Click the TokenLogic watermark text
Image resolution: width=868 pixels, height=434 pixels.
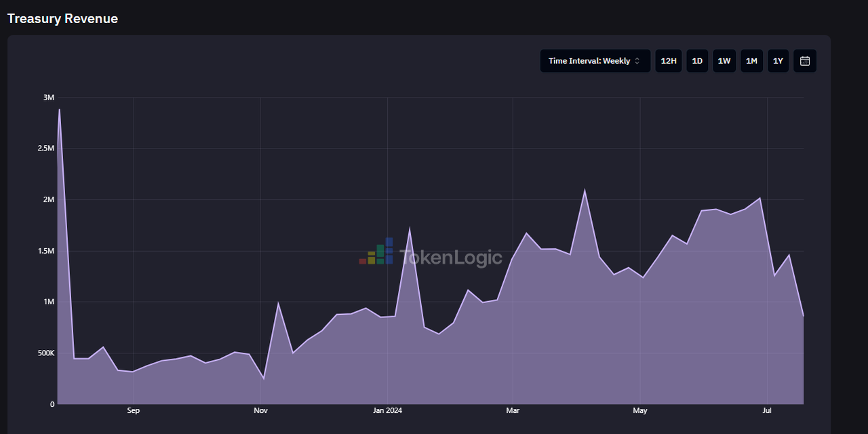click(450, 258)
